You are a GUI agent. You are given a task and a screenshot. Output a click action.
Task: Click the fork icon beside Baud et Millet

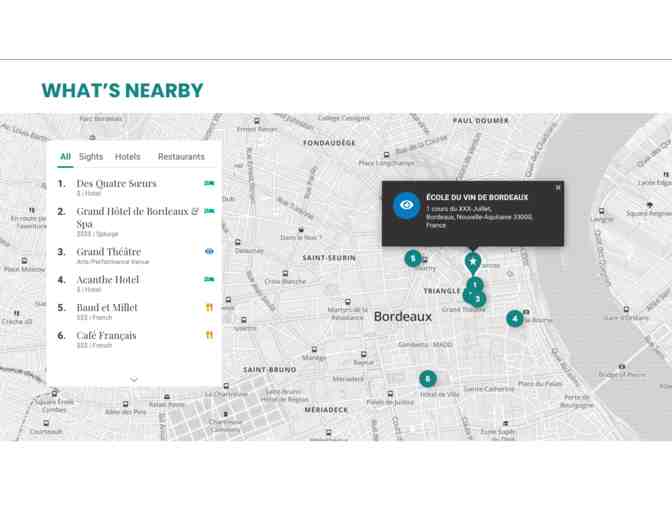point(209,308)
